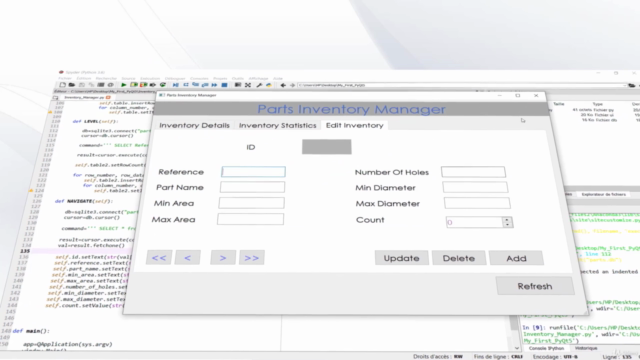Select the Edit Inventory tab
The image size is (640, 360).
[x=354, y=125]
